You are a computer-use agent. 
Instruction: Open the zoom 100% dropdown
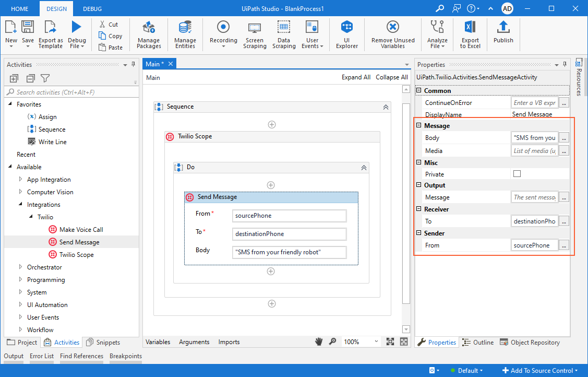coord(376,341)
